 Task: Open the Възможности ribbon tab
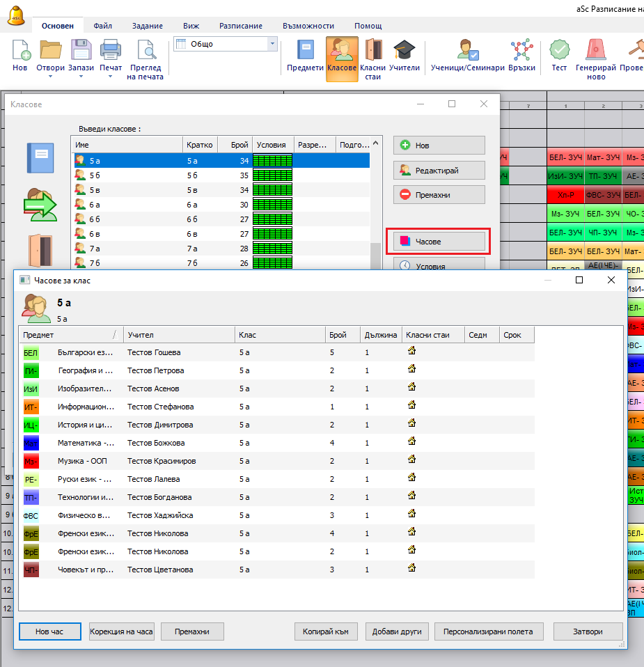click(x=308, y=26)
